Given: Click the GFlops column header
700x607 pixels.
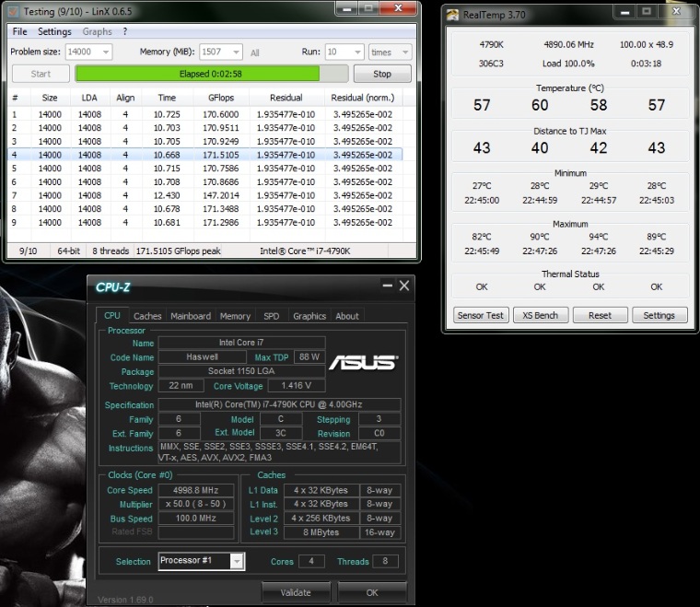Looking at the screenshot, I should (x=221, y=98).
